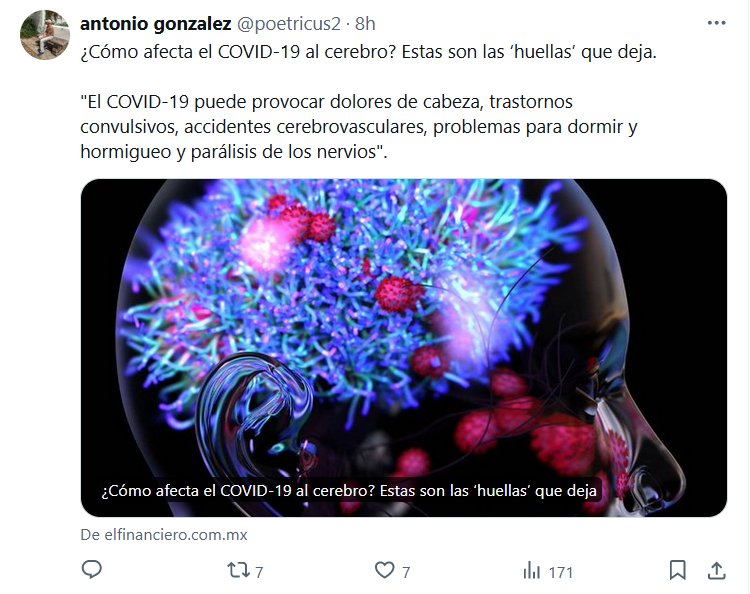Select the article headline caption overlay
This screenshot has height=594, width=750.
[349, 491]
